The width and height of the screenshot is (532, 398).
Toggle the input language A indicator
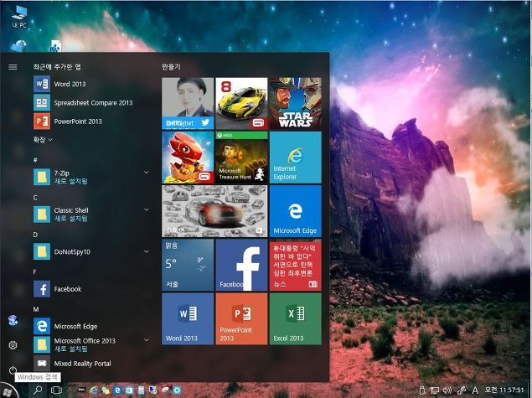coord(475,390)
